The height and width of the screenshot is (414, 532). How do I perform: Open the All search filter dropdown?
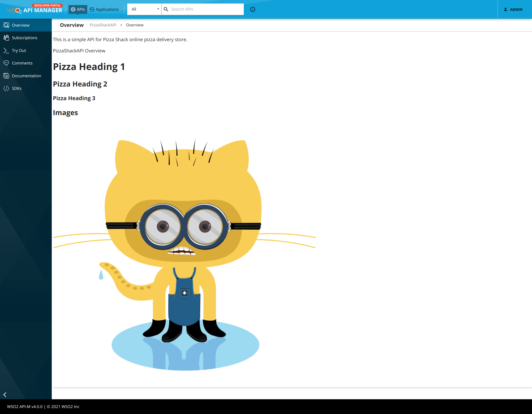(144, 9)
